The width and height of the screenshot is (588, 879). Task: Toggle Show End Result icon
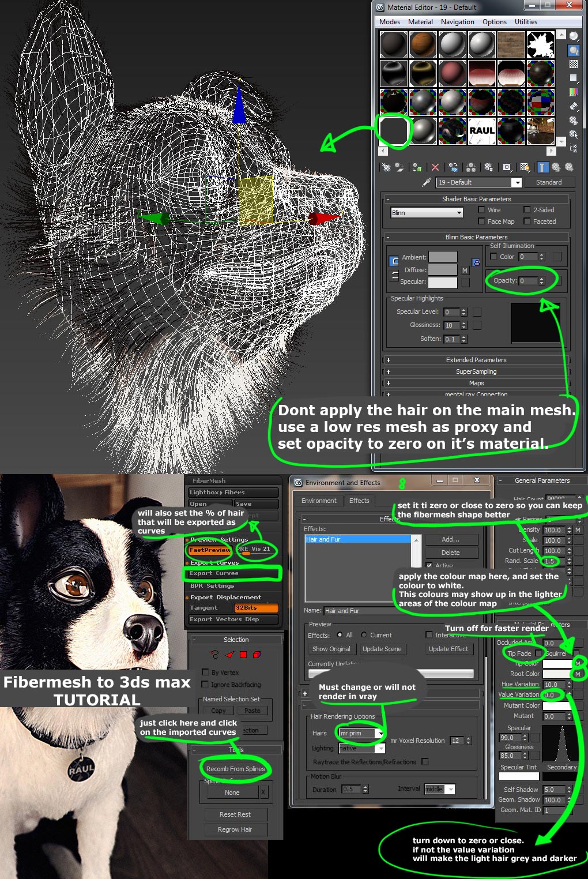click(x=543, y=167)
